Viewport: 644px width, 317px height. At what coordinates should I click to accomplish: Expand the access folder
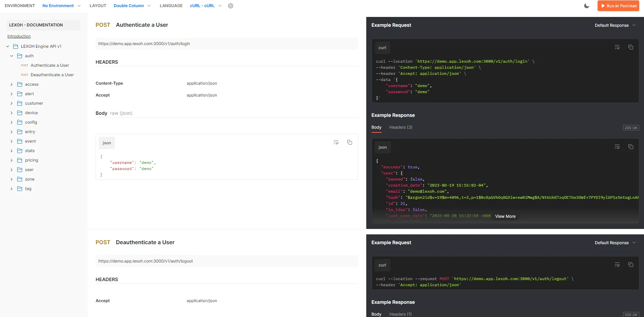12,84
